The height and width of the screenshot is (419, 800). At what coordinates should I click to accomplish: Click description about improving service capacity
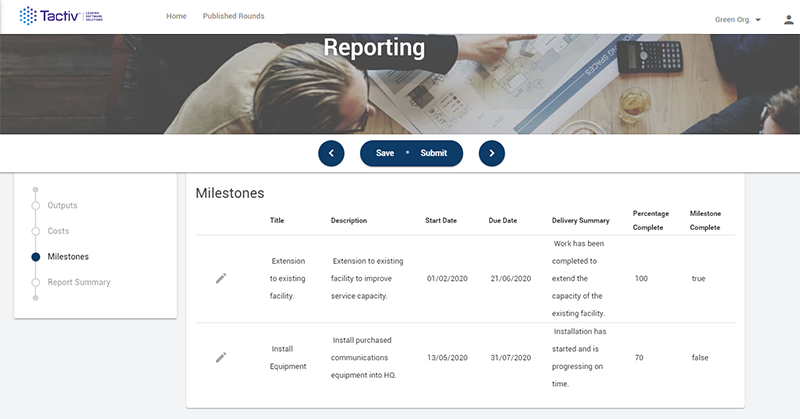(367, 278)
